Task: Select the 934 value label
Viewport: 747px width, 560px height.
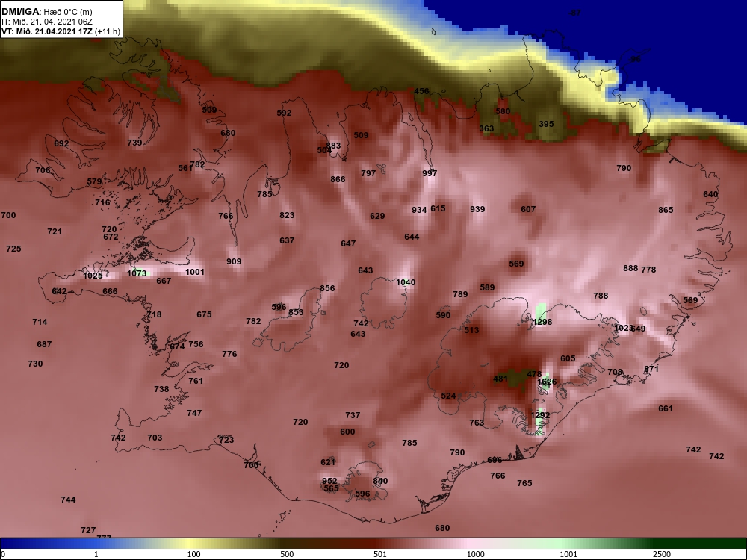Action: click(419, 210)
